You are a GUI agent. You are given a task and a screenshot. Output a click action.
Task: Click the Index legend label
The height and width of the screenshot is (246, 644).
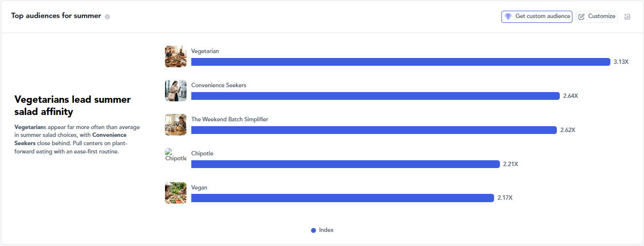pyautogui.click(x=326, y=230)
